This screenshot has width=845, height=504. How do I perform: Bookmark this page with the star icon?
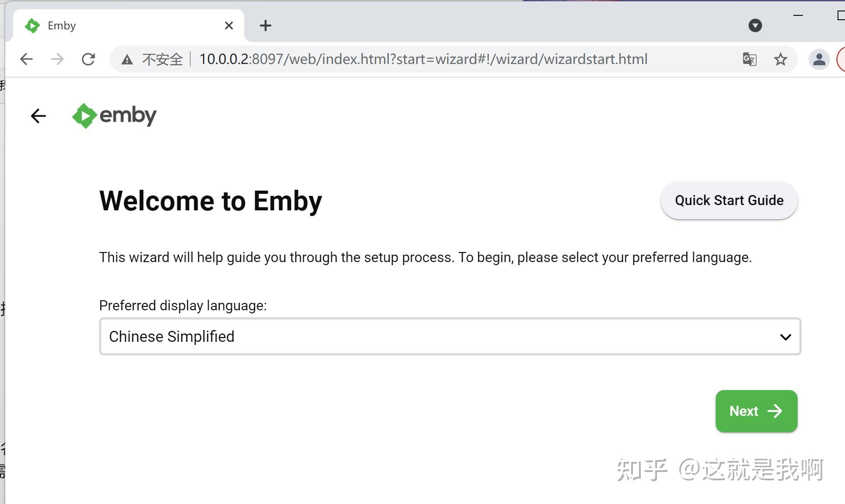780,59
